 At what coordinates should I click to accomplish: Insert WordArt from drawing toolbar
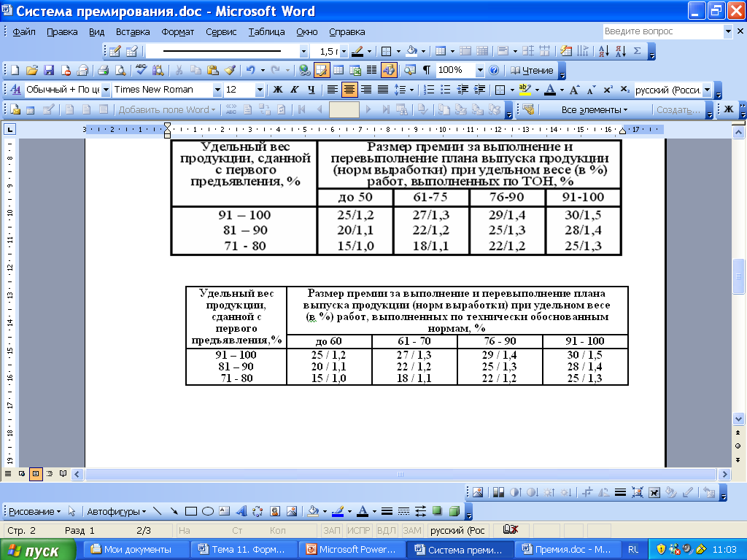(241, 511)
